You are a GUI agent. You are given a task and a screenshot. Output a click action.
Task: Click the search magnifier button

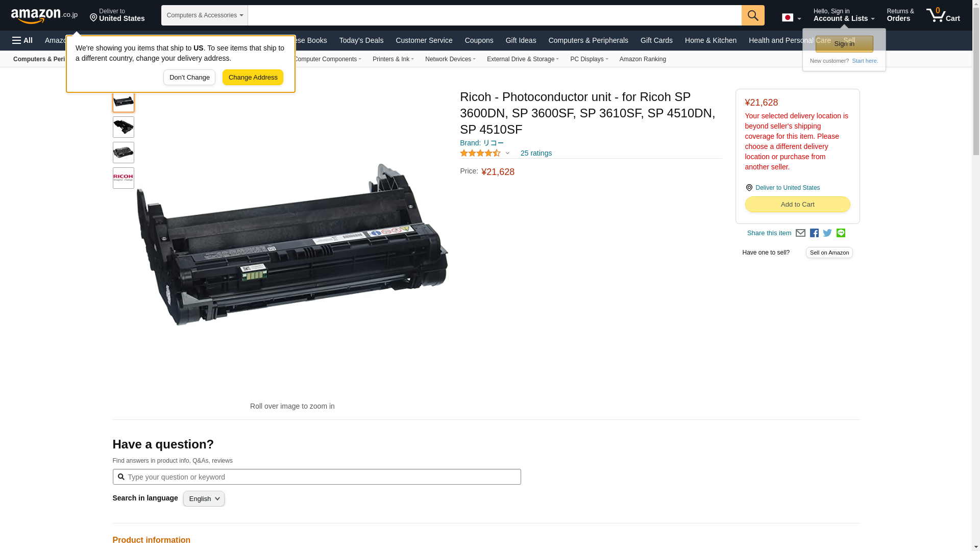coord(753,15)
